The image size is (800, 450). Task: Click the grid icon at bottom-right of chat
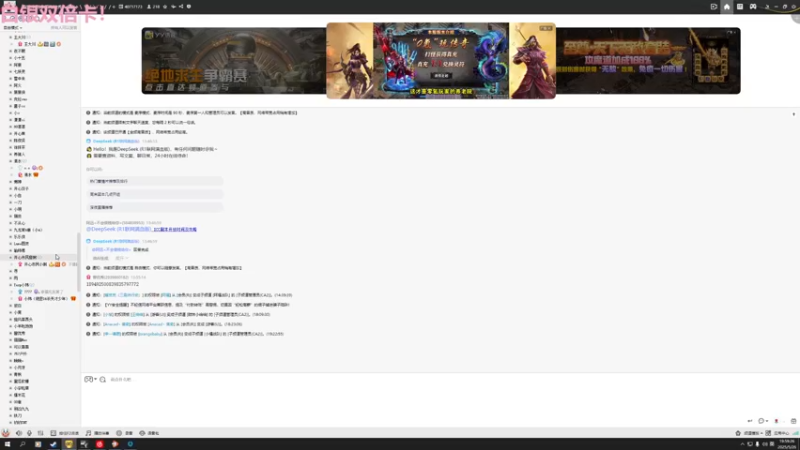pyautogui.click(x=793, y=421)
